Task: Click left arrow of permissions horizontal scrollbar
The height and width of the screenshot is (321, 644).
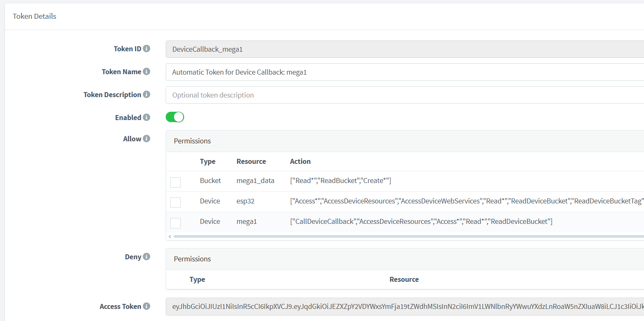Action: pos(170,236)
